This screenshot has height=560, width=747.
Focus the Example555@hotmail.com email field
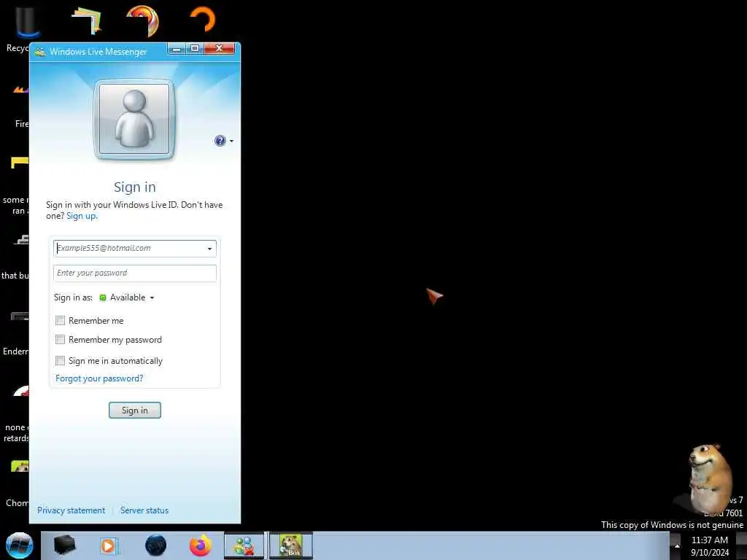[x=135, y=249]
